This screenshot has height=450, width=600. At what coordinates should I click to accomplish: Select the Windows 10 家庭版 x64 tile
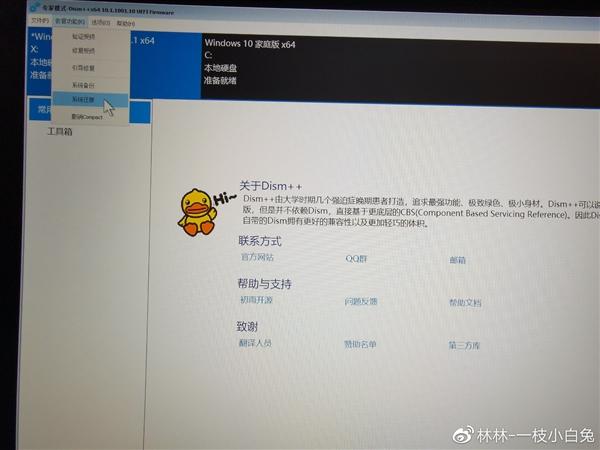(x=400, y=71)
